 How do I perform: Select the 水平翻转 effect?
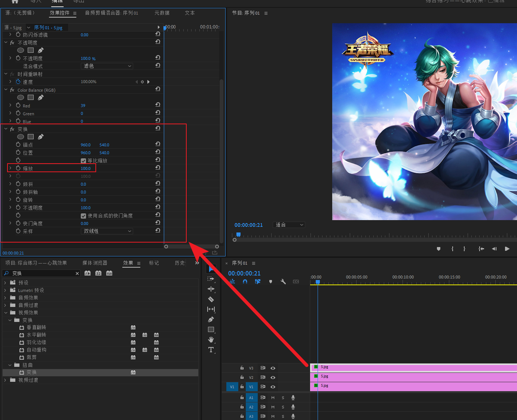pos(36,335)
